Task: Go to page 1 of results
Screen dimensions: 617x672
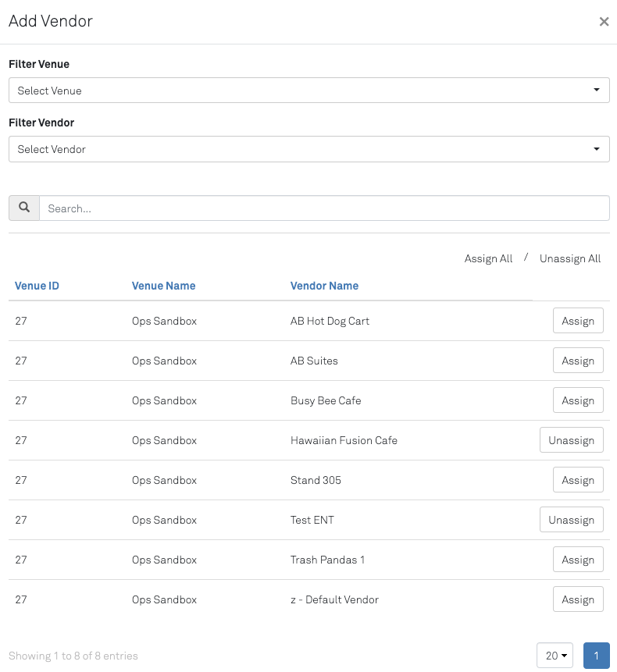Action: [x=596, y=656]
